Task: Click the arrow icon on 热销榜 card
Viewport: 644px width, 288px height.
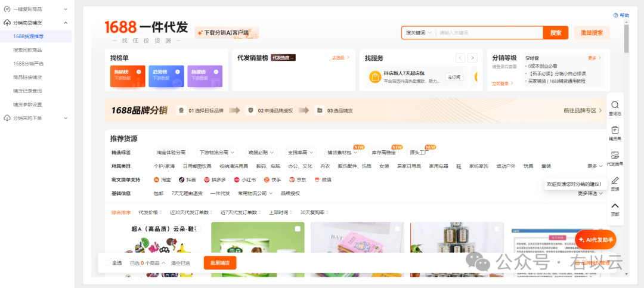Action: point(139,72)
